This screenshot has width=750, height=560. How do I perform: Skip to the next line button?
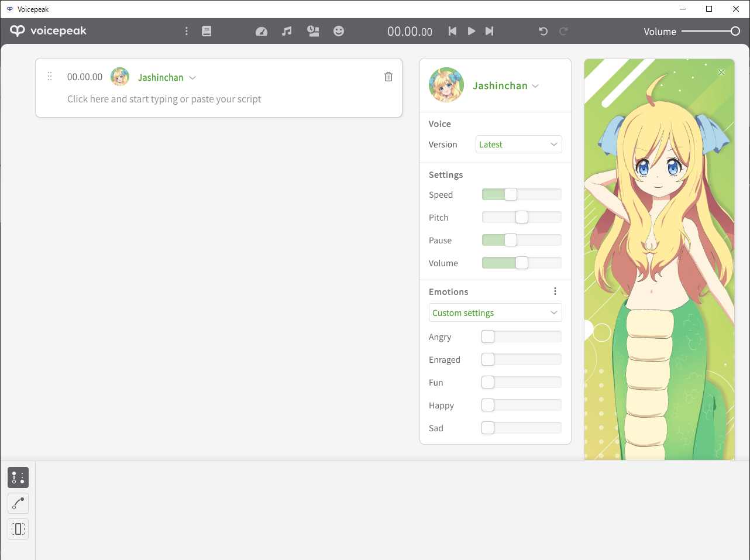490,31
